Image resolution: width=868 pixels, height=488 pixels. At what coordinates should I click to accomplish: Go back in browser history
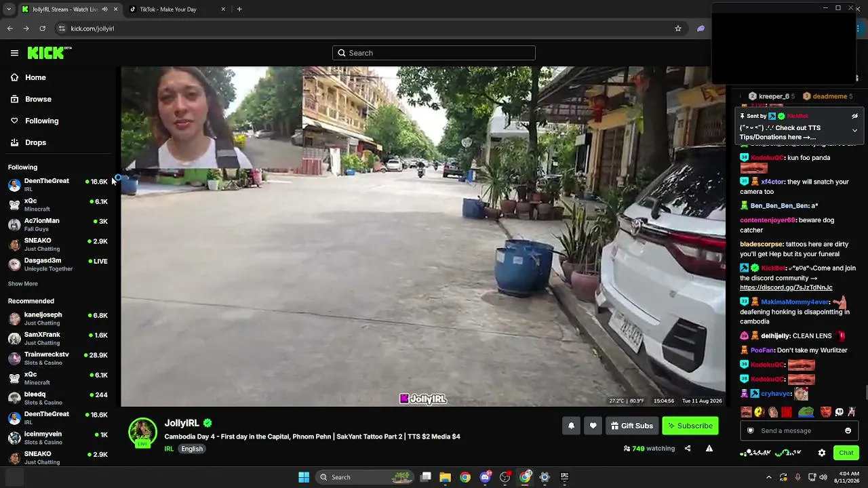pyautogui.click(x=9, y=28)
